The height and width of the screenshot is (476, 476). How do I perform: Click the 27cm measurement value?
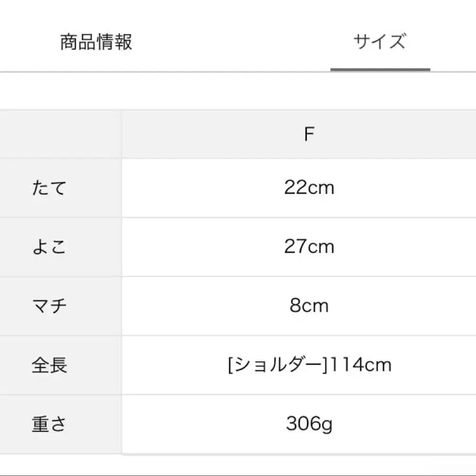pos(310,246)
